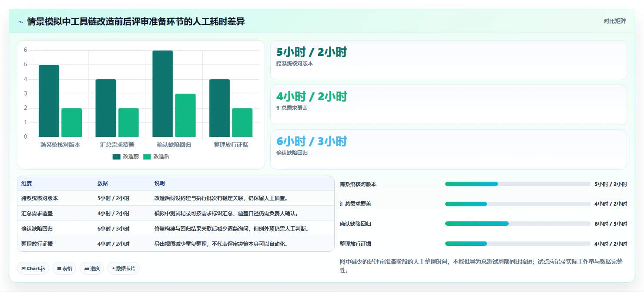Click progress row label 汇总需求覆盖
Screen dimensions: 644x292
pos(356,204)
